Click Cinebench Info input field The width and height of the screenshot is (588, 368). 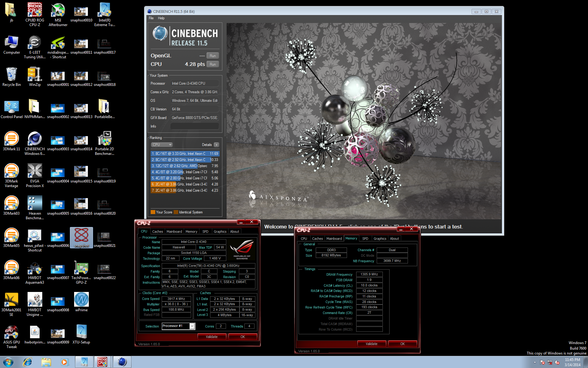(x=195, y=126)
